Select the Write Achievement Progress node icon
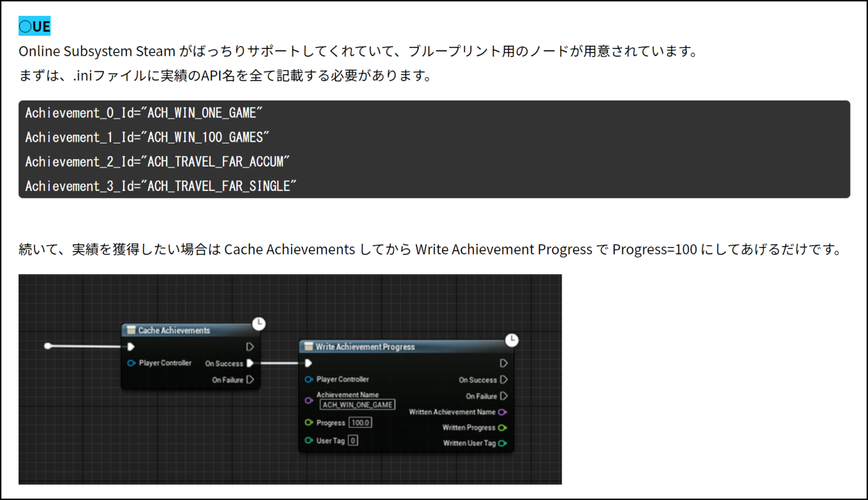Image resolution: width=868 pixels, height=500 pixels. 308,346
